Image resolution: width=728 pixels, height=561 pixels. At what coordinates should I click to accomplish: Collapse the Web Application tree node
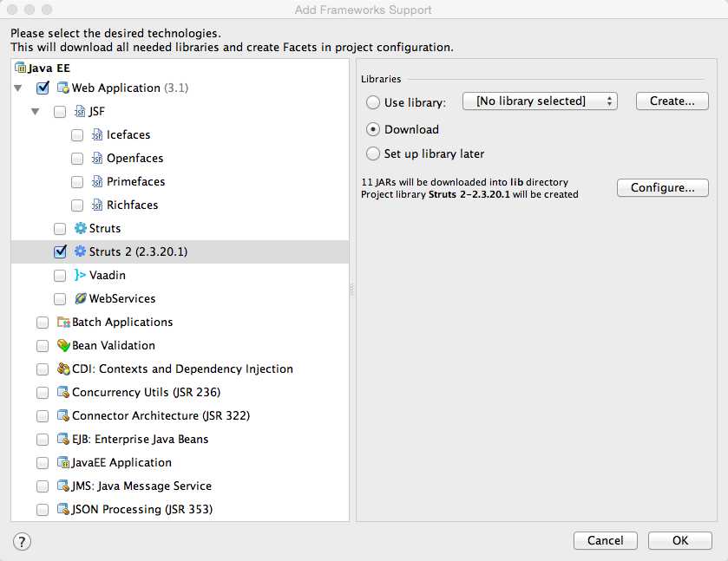pyautogui.click(x=18, y=88)
